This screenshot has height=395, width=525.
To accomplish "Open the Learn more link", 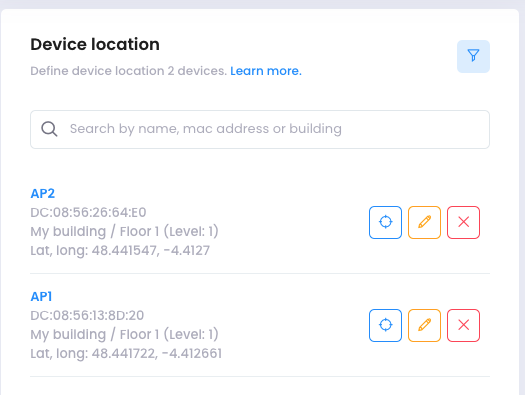I will coord(266,71).
